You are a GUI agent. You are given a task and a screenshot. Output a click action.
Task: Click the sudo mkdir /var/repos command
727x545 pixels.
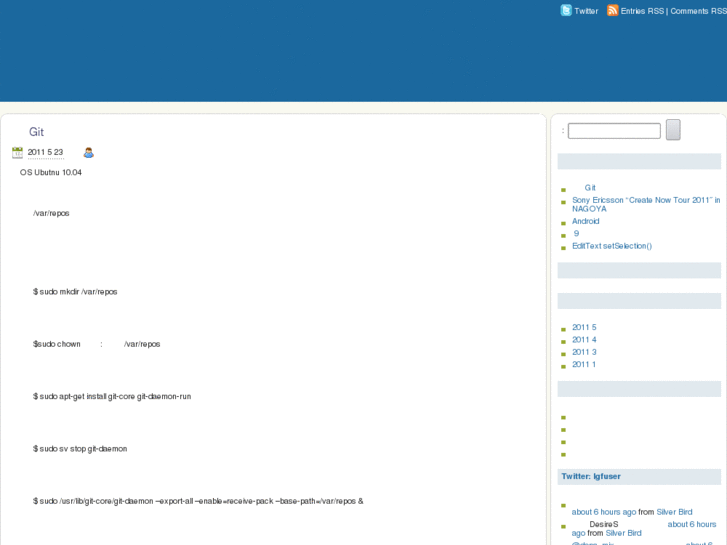pyautogui.click(x=75, y=292)
